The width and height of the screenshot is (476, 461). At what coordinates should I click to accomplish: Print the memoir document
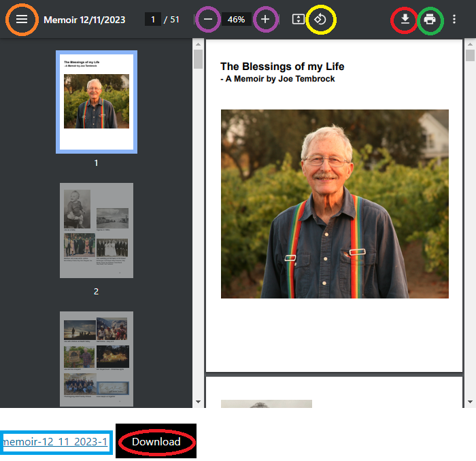tap(430, 19)
